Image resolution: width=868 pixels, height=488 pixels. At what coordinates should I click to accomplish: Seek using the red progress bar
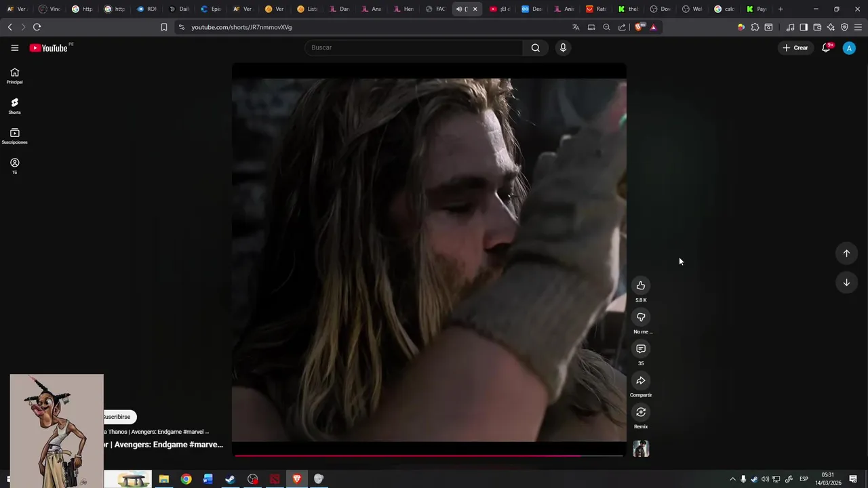(x=429, y=455)
